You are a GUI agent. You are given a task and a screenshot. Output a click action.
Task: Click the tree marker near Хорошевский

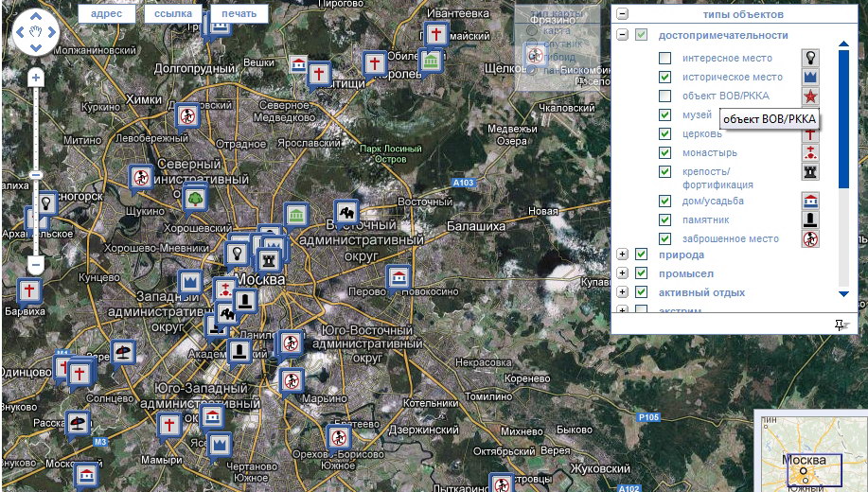click(195, 198)
